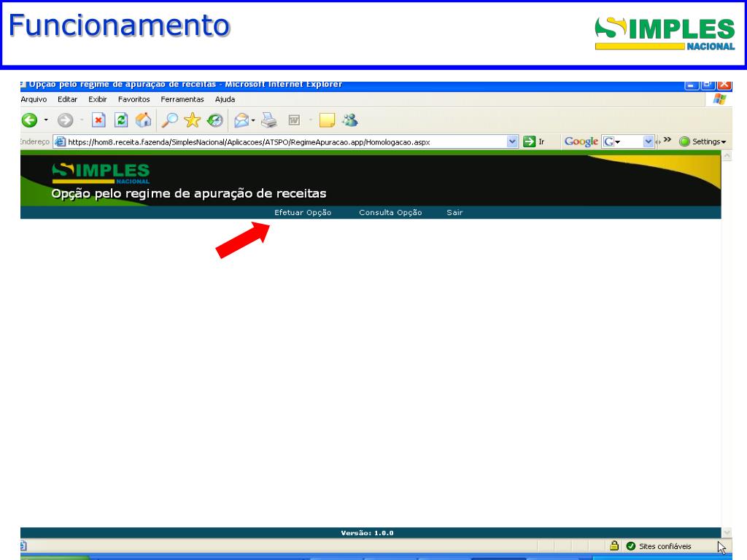Expand the Forward button history dropdown
The image size is (747, 560).
tap(82, 120)
